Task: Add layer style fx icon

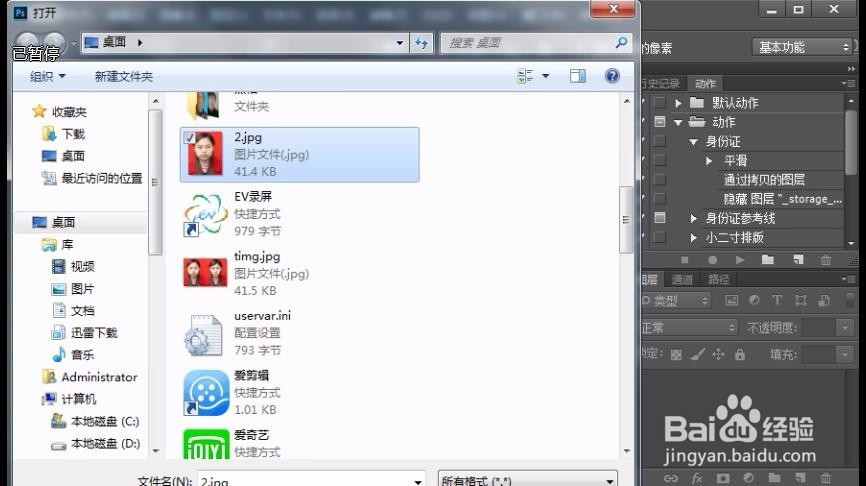Action: (697, 478)
